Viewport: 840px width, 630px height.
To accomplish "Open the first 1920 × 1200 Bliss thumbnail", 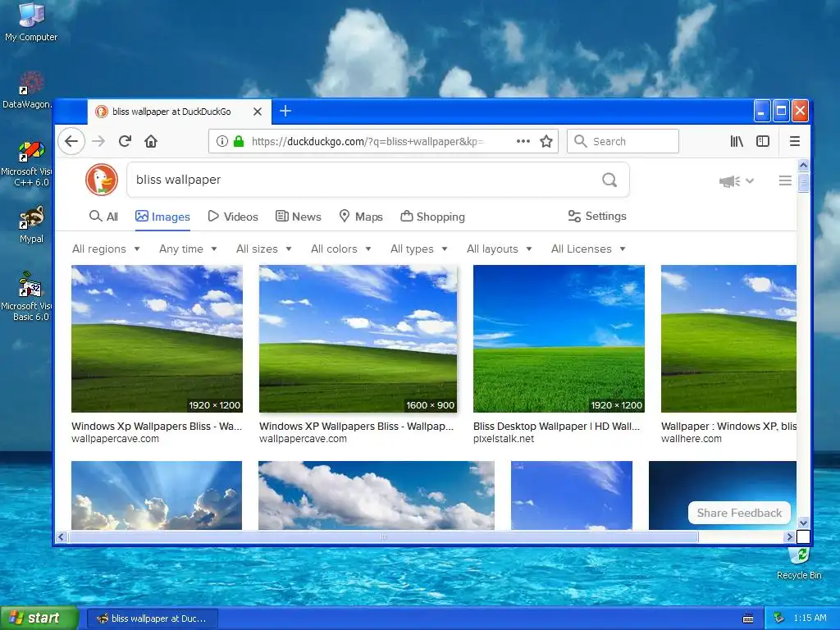I will [x=157, y=339].
